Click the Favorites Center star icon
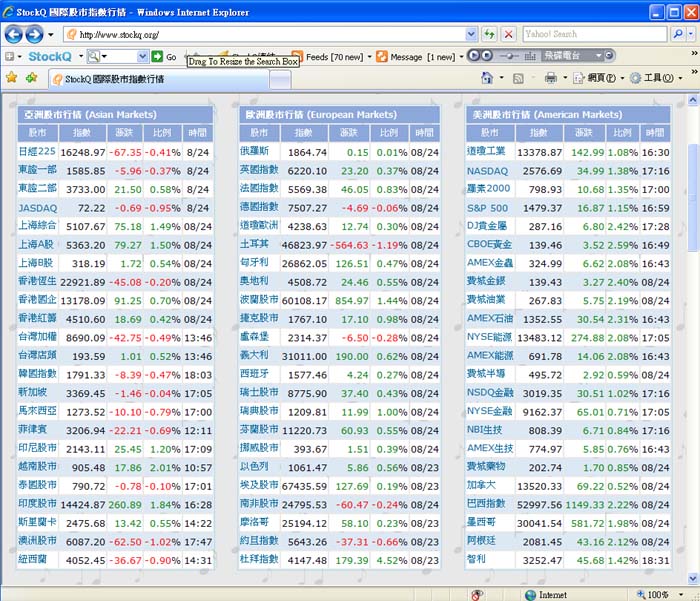This screenshot has width=700, height=601. tap(12, 78)
